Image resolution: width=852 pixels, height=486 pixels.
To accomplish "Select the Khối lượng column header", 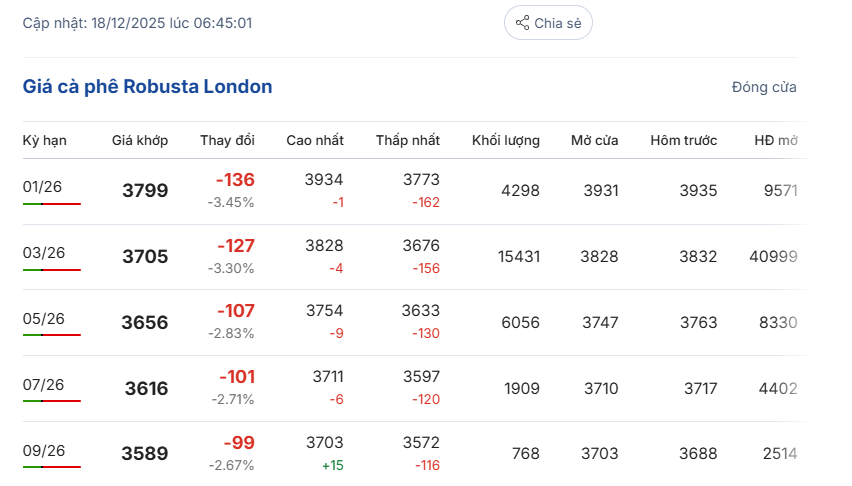I will click(506, 140).
